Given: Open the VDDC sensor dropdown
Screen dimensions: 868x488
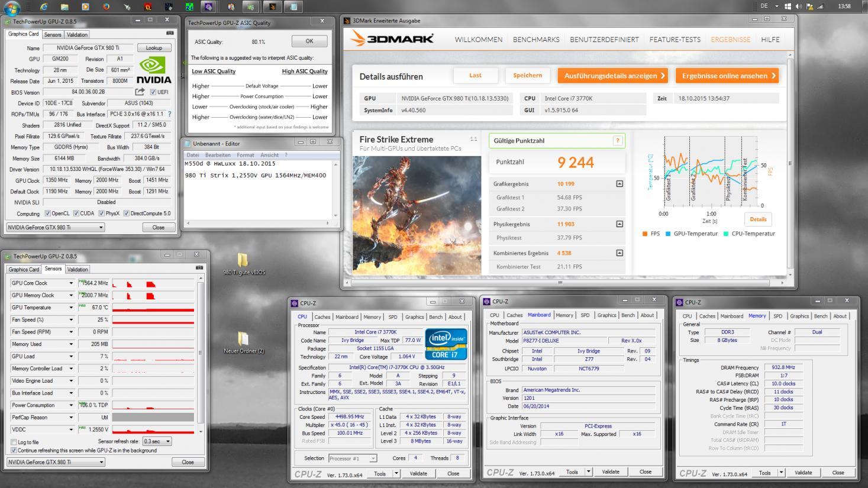Looking at the screenshot, I should (71, 429).
